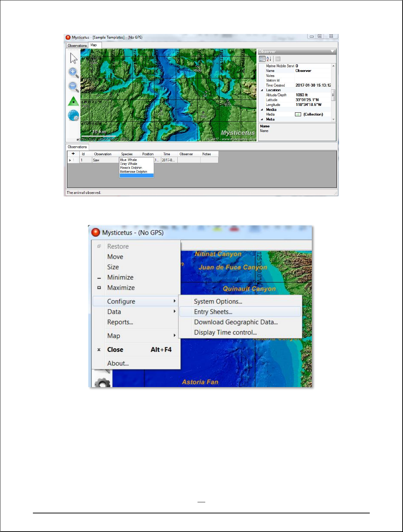The height and width of the screenshot is (532, 403).
Task: Click the Alphabetical A-Z sort icon
Action: 269,59
